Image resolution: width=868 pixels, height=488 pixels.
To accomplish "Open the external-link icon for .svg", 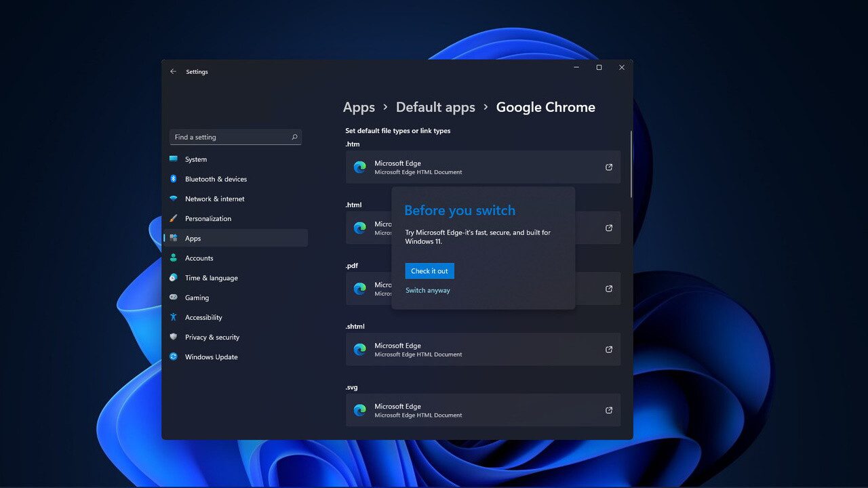I will click(x=608, y=410).
